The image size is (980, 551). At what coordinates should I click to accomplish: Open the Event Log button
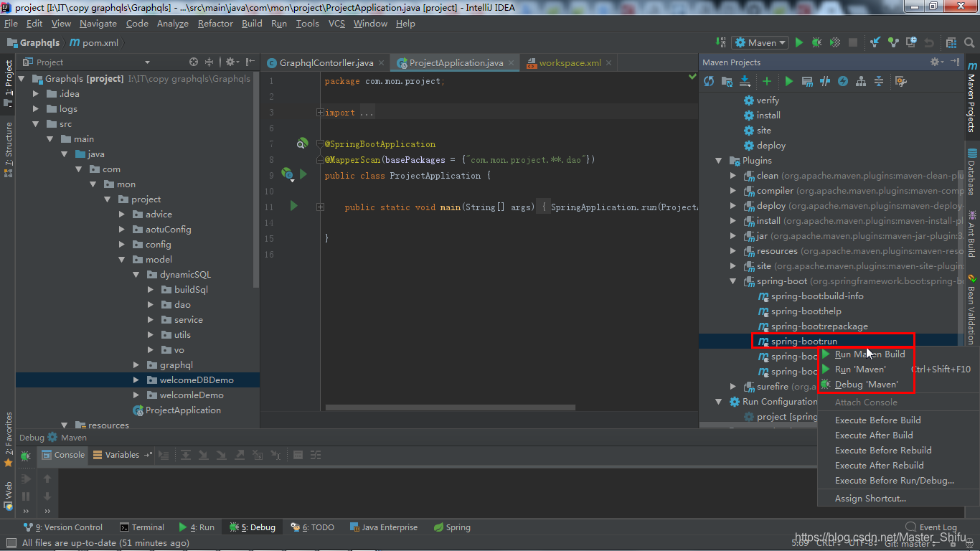point(932,527)
